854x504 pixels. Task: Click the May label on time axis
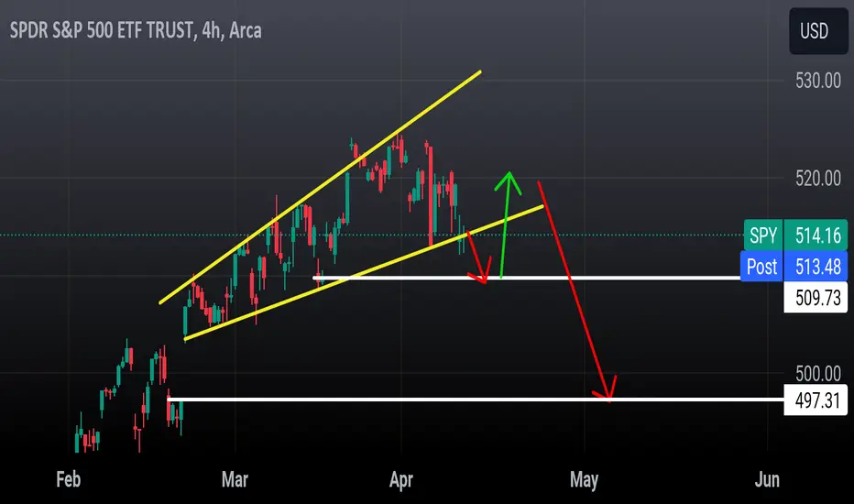(584, 479)
